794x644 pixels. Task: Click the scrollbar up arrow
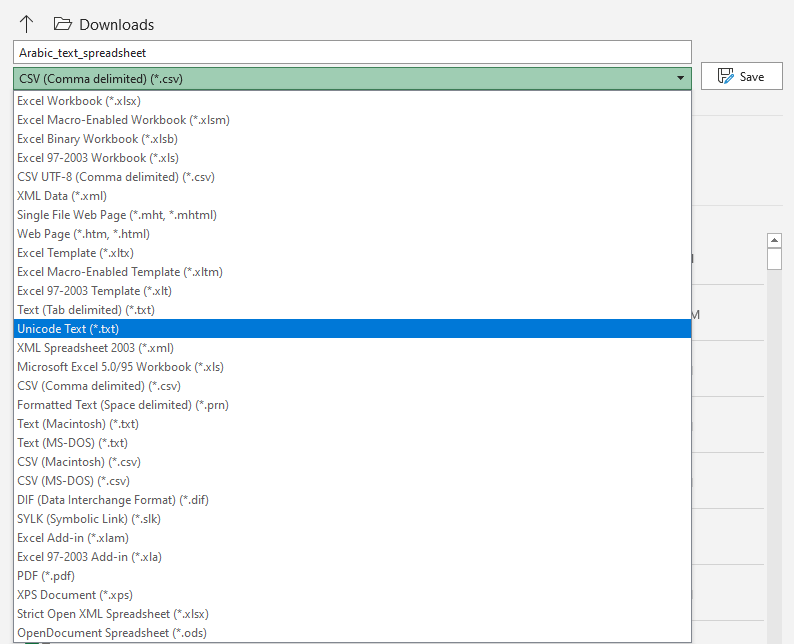774,240
